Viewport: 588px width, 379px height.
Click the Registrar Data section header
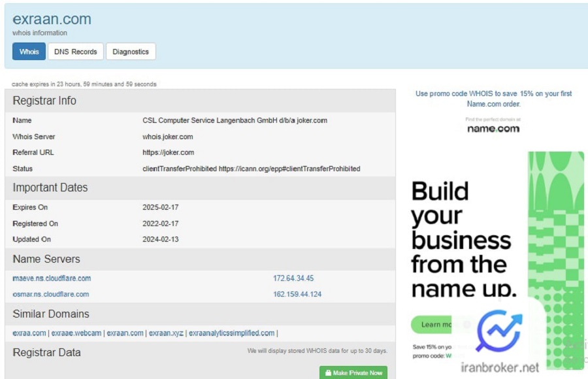46,352
